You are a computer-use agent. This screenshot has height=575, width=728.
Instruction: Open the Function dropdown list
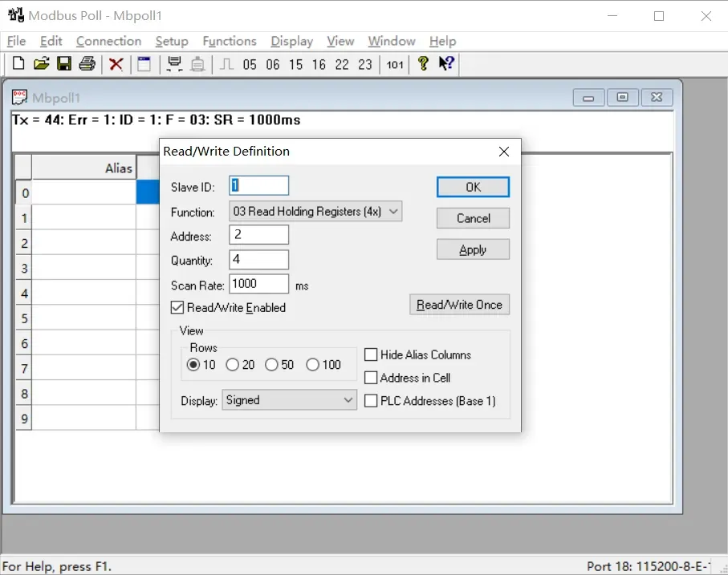(x=315, y=212)
